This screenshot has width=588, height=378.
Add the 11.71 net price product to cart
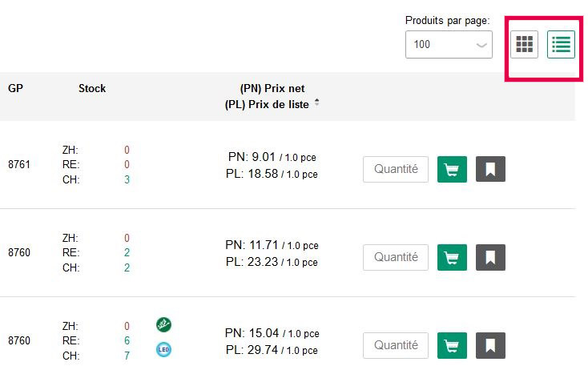click(x=452, y=257)
